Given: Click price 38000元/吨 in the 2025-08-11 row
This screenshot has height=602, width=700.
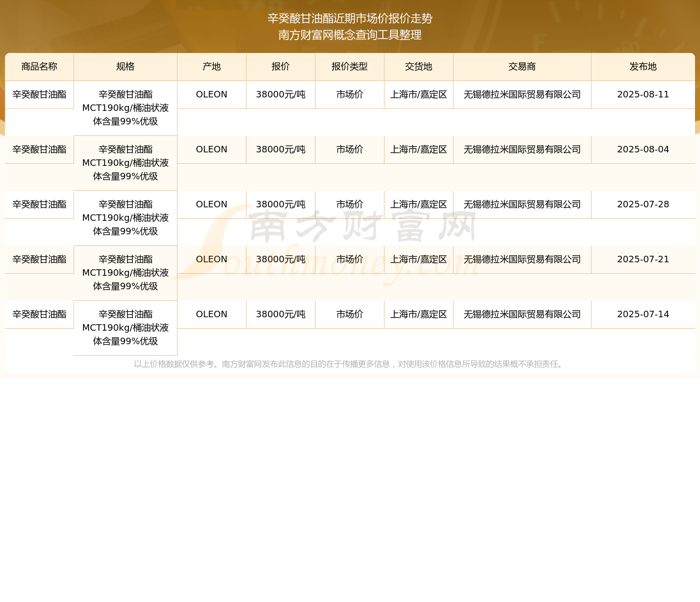Looking at the screenshot, I should click(281, 94).
